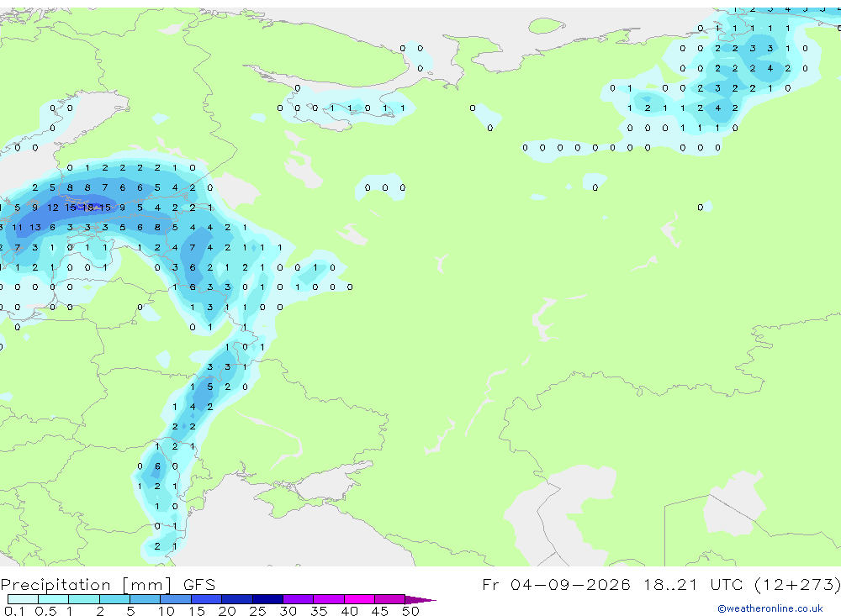Open the weatheronline.co.uk copyright link
Viewport: 841px width, 616px height.
pos(770,608)
